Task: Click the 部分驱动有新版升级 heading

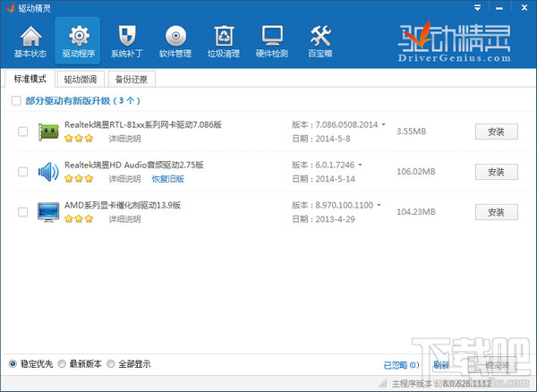Action: [83, 100]
